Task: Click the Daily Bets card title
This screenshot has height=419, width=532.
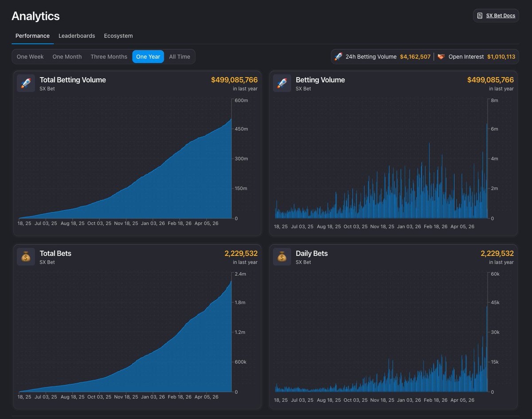Action: 312,254
